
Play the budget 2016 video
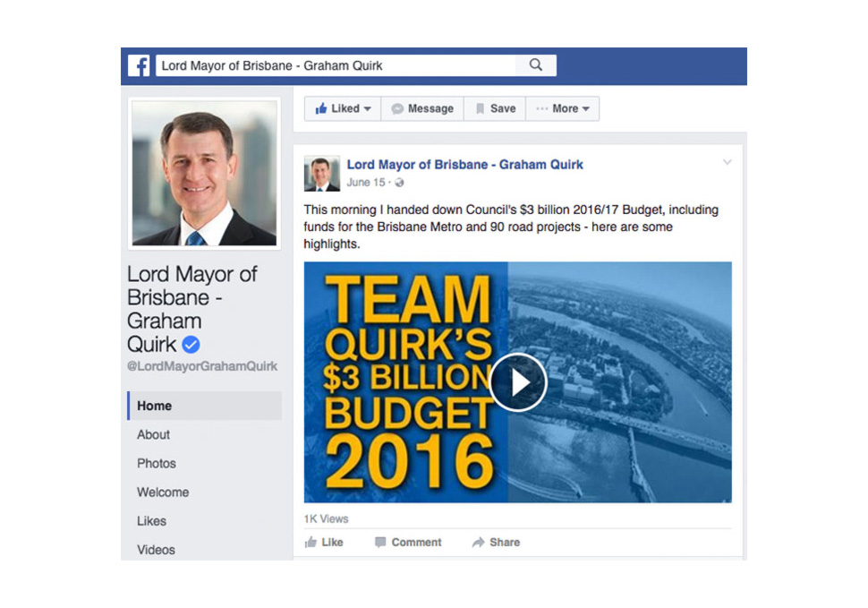[x=518, y=382]
